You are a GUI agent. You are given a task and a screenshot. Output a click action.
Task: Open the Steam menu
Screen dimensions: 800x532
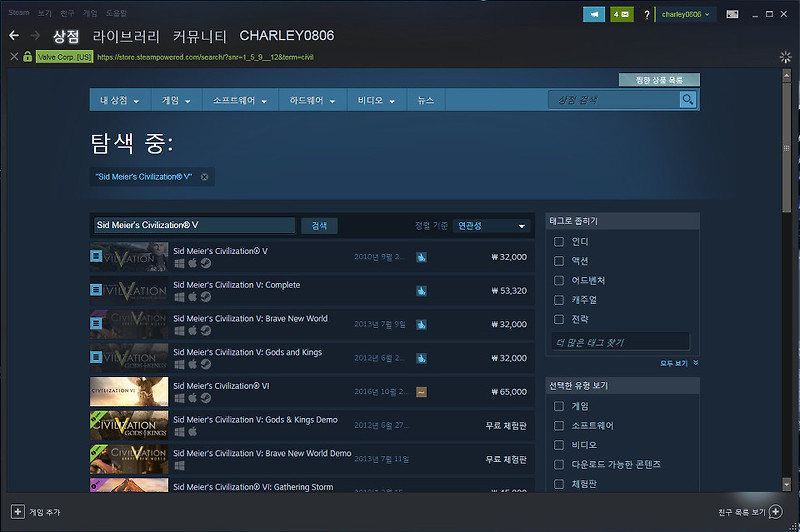pyautogui.click(x=19, y=13)
